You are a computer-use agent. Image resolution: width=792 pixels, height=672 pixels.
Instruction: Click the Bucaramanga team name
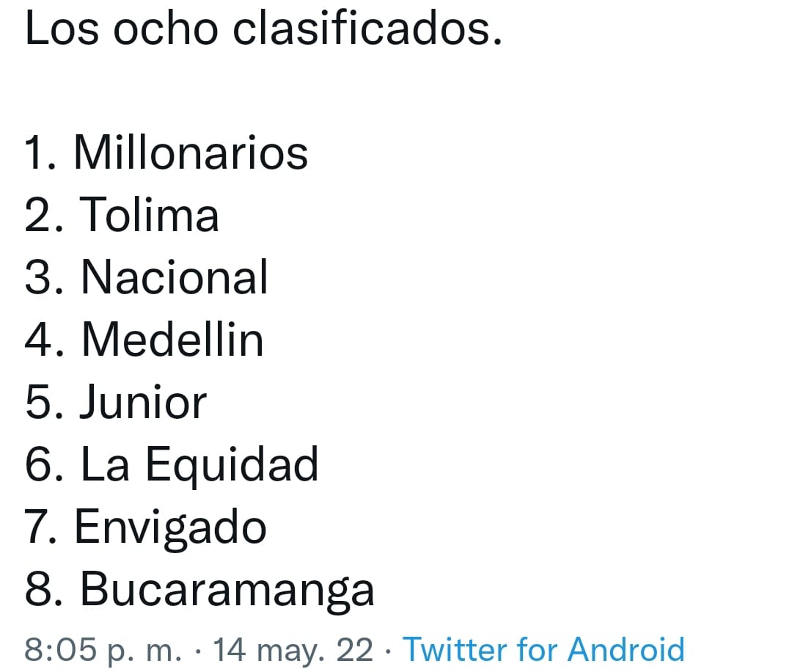[x=227, y=591]
